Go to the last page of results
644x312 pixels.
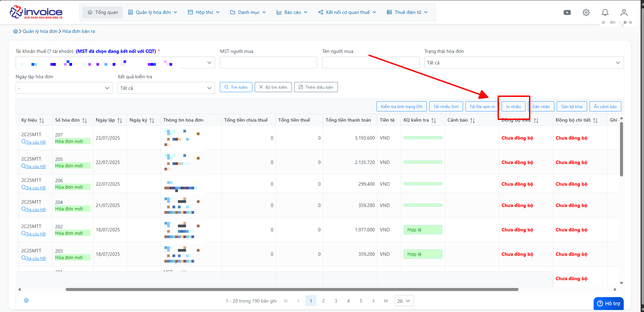click(386, 301)
